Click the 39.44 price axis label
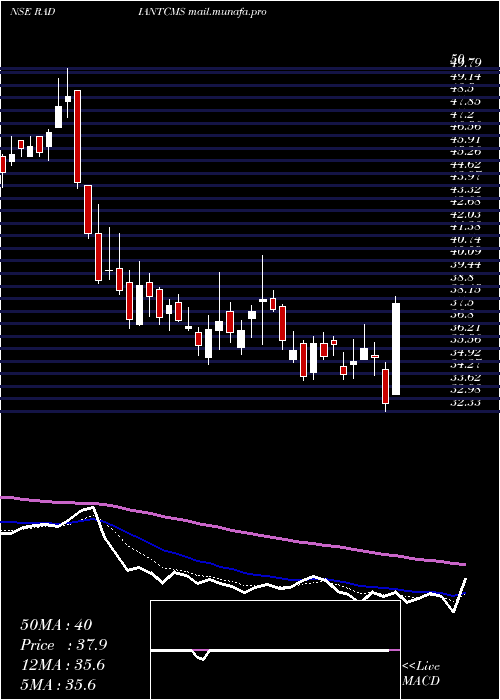The image size is (500, 700). pyautogui.click(x=465, y=265)
